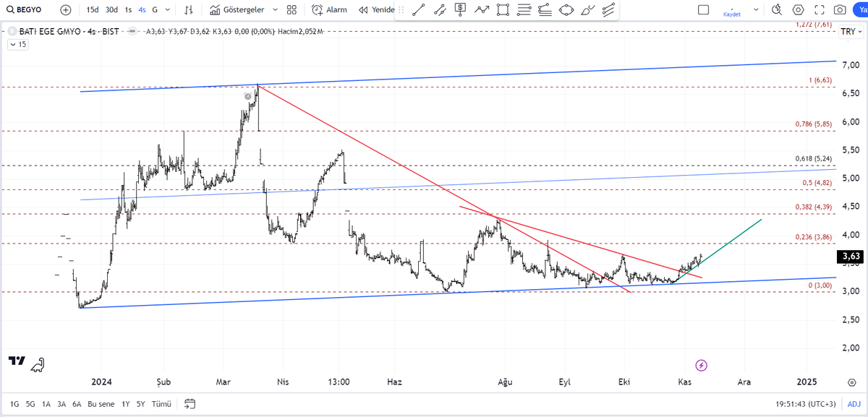The image size is (868, 417).
Task: Set range to 1A
Action: click(46, 404)
